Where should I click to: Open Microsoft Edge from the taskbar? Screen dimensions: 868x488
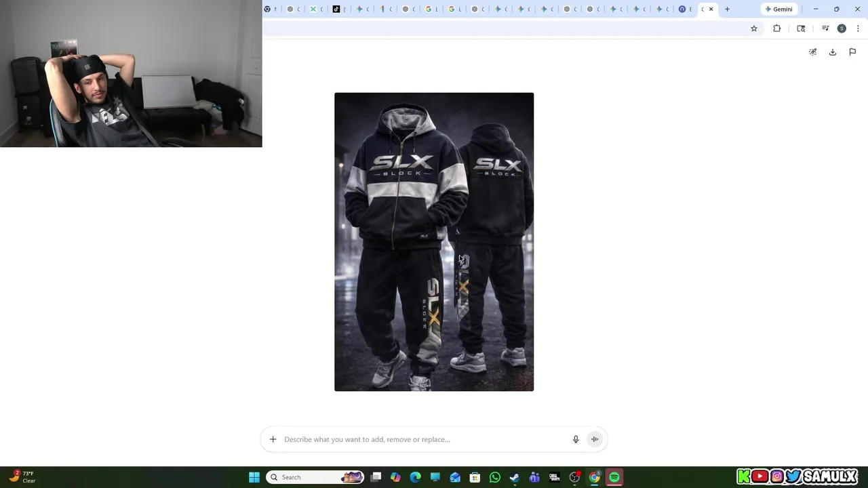[x=416, y=477]
